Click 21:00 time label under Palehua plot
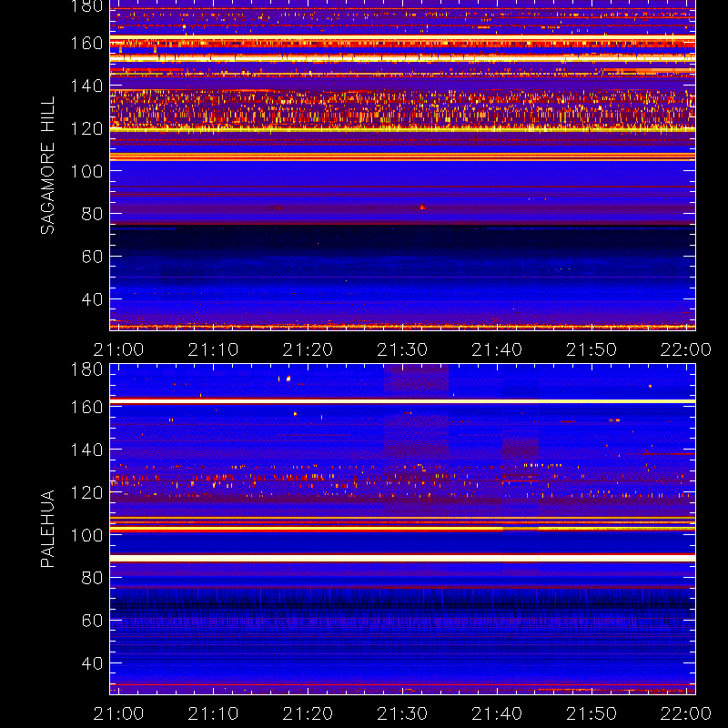This screenshot has height=728, width=728. tap(119, 713)
